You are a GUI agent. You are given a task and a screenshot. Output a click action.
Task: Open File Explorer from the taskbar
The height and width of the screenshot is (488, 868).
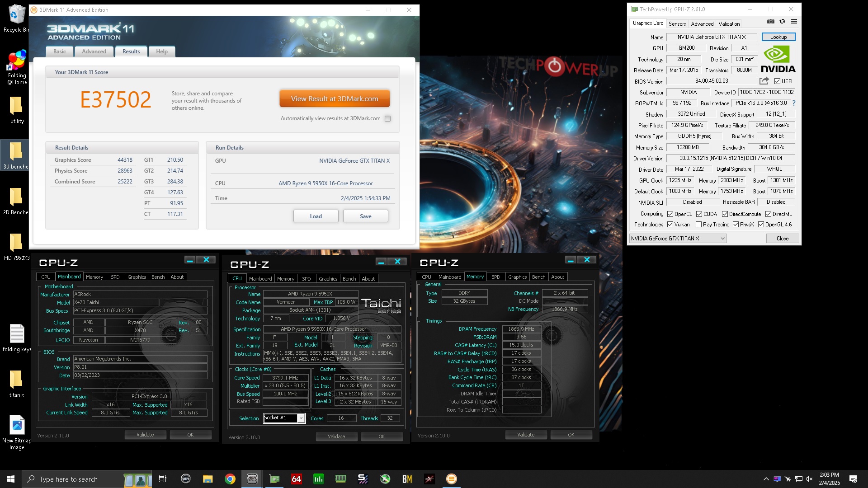pos(208,479)
